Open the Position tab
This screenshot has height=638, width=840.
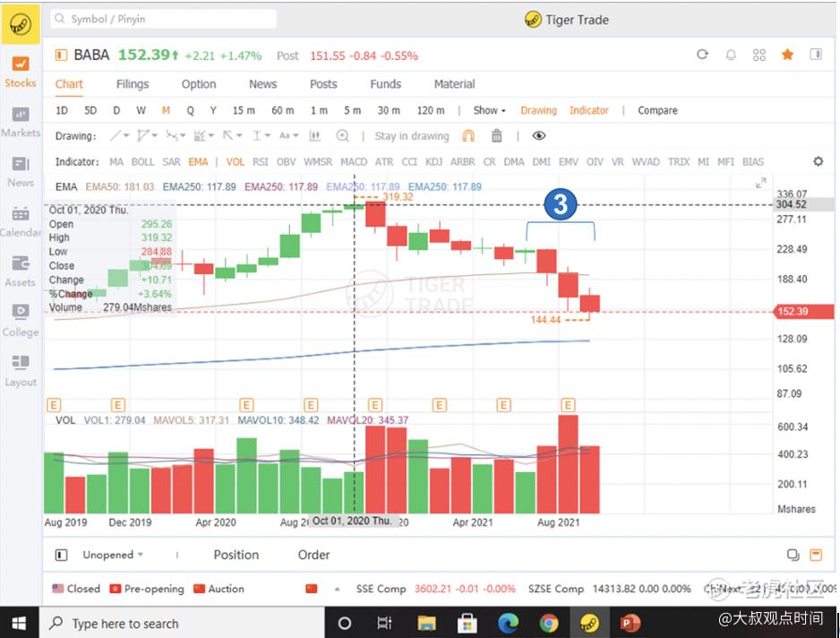point(236,555)
